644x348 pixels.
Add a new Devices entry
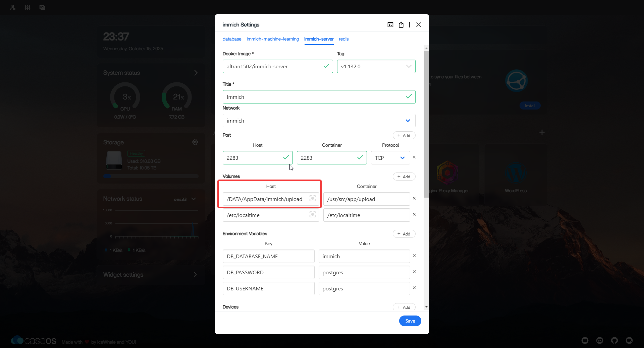coord(404,307)
